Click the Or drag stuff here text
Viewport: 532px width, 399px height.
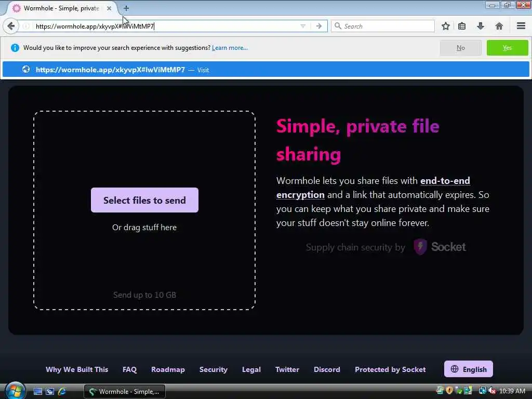coord(144,228)
